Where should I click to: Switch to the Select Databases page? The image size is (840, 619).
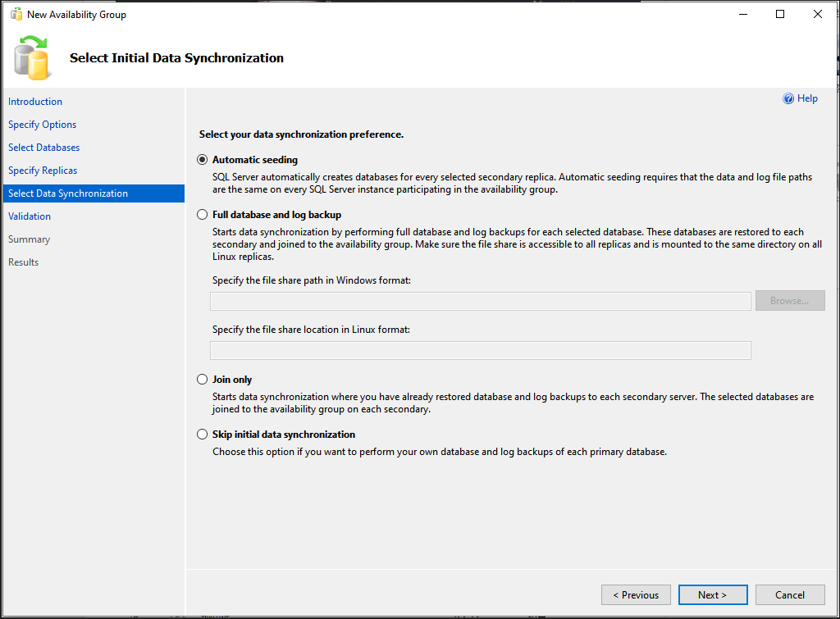[44, 148]
